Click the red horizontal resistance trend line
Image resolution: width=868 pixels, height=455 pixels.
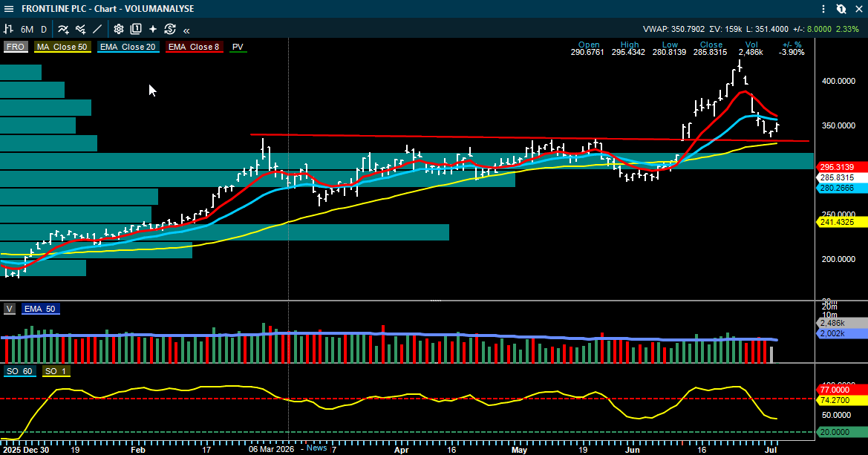(x=529, y=138)
